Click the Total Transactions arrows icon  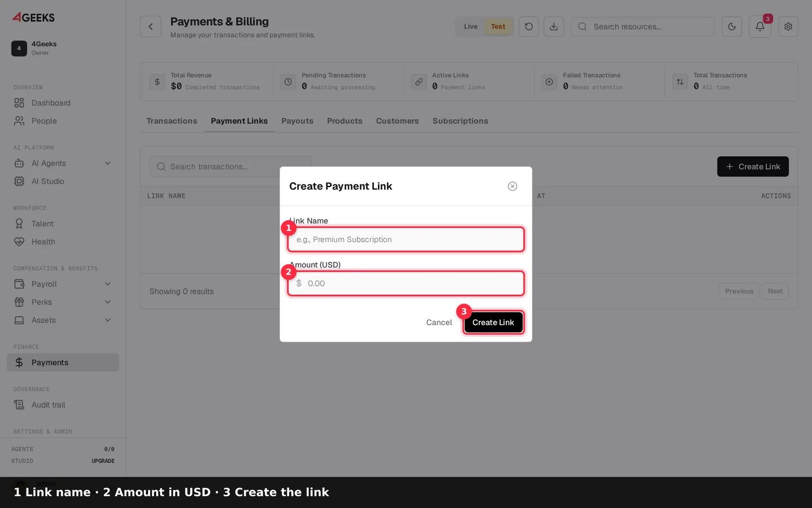[680, 82]
